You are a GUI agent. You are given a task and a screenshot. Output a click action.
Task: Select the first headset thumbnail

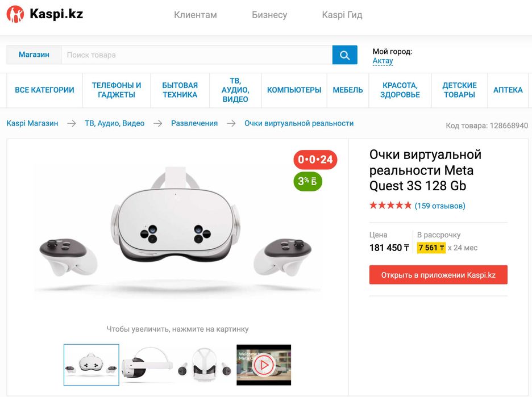tap(92, 365)
